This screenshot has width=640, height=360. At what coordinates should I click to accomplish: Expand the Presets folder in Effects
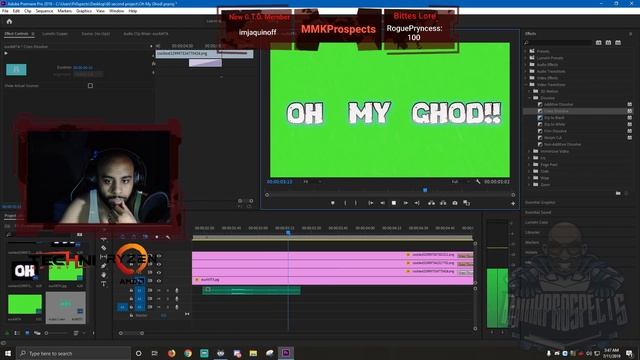tap(526, 51)
